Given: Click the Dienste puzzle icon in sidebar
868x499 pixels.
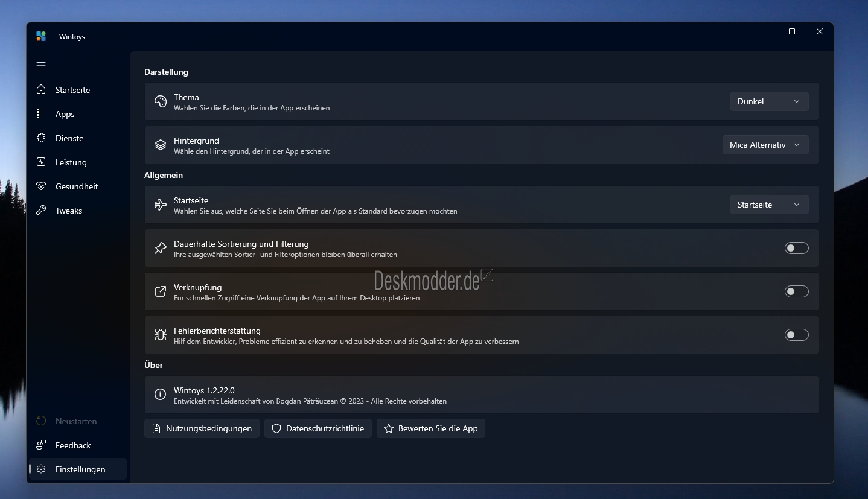Looking at the screenshot, I should (x=41, y=138).
